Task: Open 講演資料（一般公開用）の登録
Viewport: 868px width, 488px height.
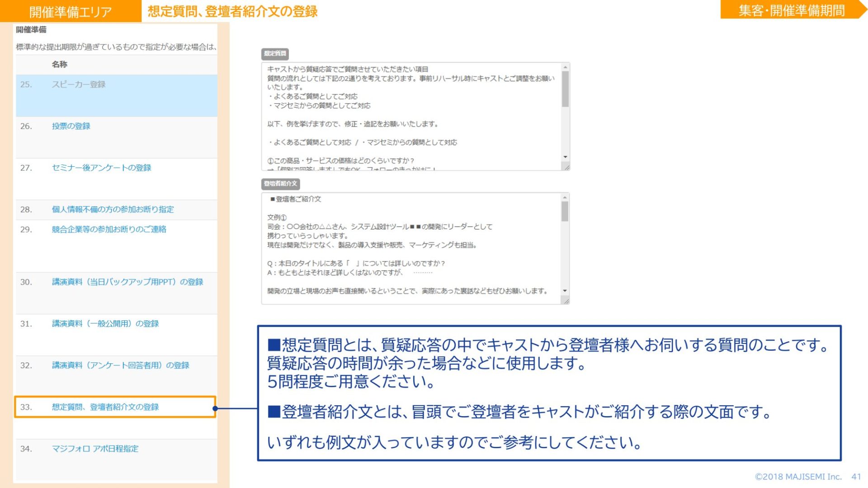Action: click(105, 324)
